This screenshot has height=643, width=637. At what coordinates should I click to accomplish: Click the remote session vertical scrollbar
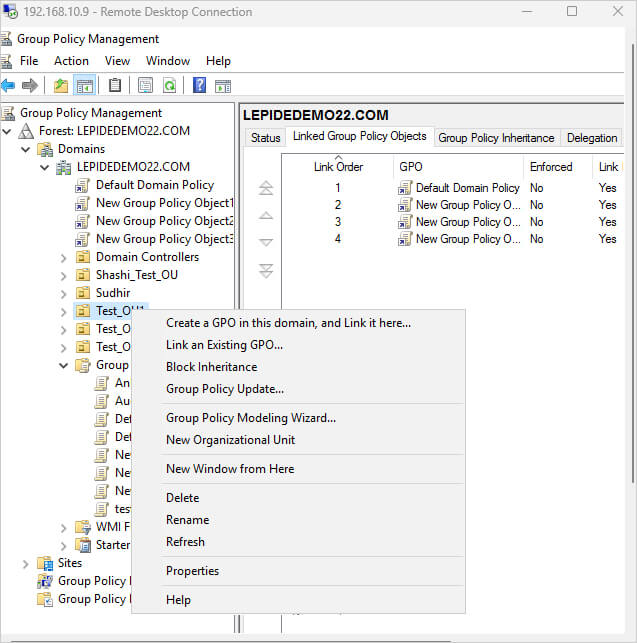click(632, 262)
